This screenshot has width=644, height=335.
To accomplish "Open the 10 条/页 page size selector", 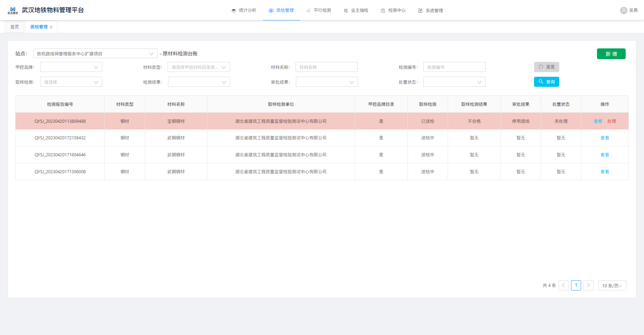I will coord(612,286).
